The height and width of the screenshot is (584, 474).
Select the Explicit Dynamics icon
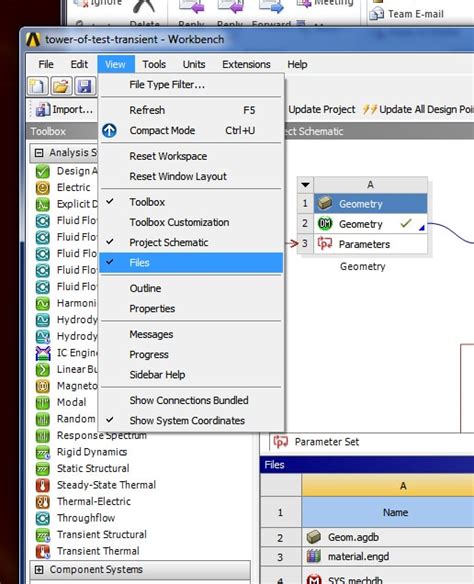[x=42, y=204]
